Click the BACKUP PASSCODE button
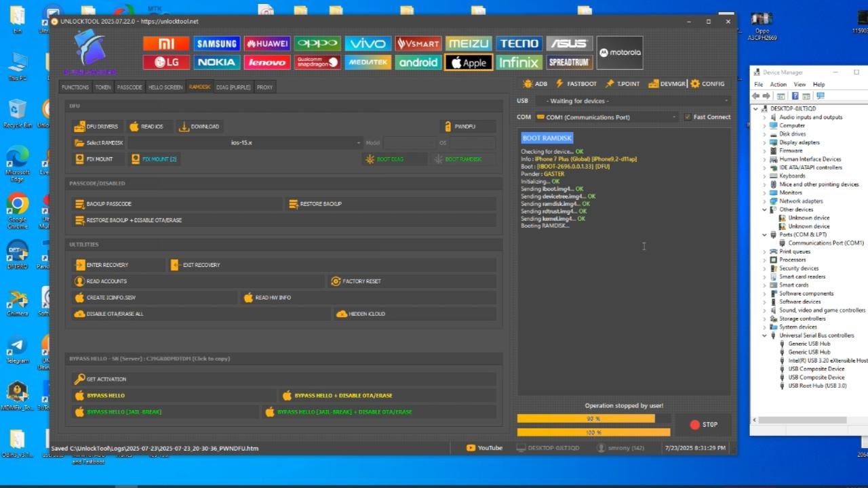 [176, 204]
